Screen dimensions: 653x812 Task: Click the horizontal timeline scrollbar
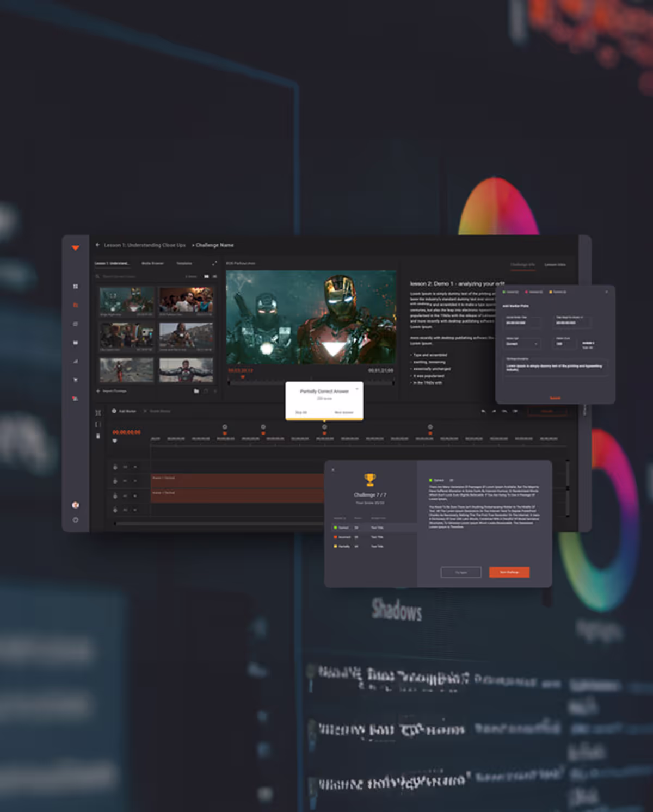point(219,524)
